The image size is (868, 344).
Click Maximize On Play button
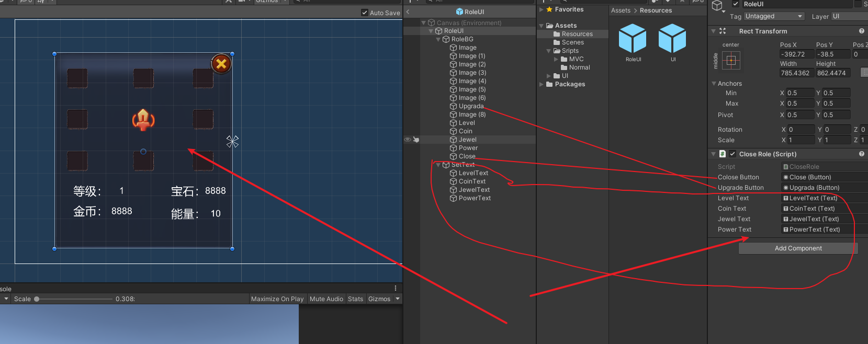tap(277, 299)
